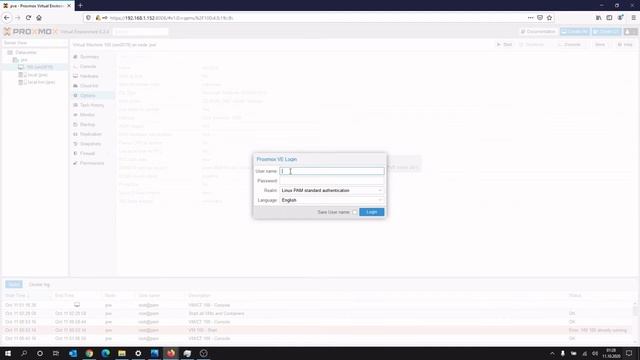Open the Monitor tab of the VM
640x360 pixels.
tap(87, 115)
